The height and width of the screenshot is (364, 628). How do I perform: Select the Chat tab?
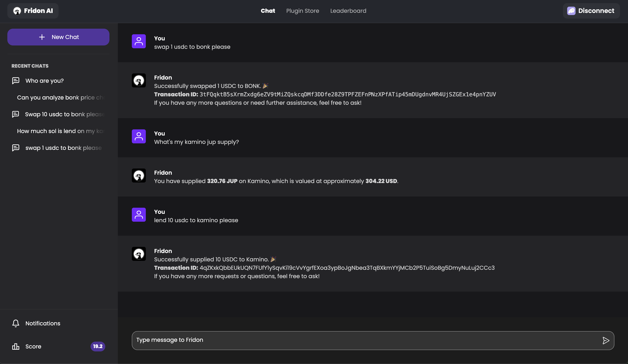[x=268, y=11]
